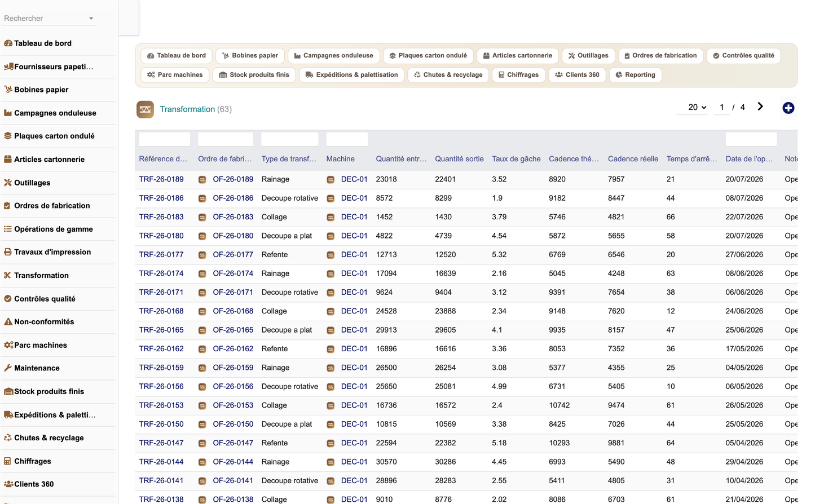Click Ordres de fabrication sidebar icon
The height and width of the screenshot is (504, 815).
coord(8,206)
